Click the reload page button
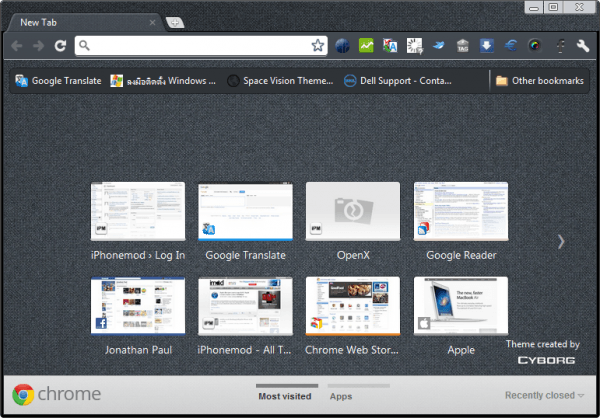 pyautogui.click(x=60, y=46)
